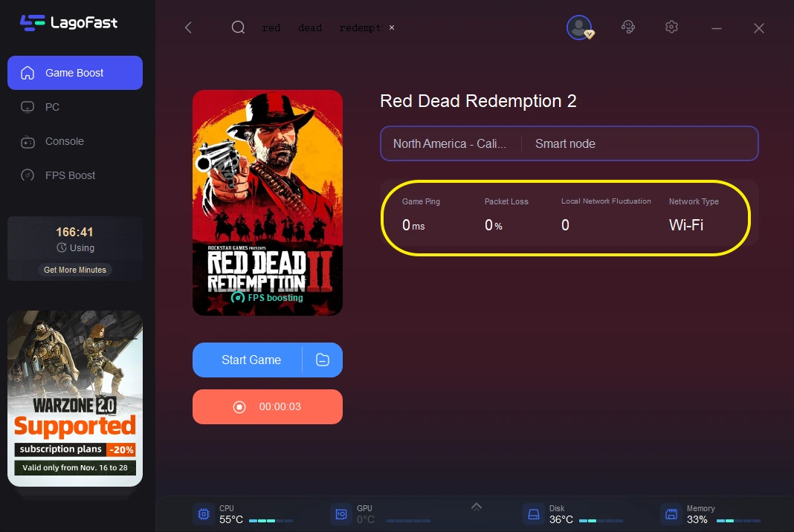
Task: Open the Game Boost section
Action: [x=75, y=73]
